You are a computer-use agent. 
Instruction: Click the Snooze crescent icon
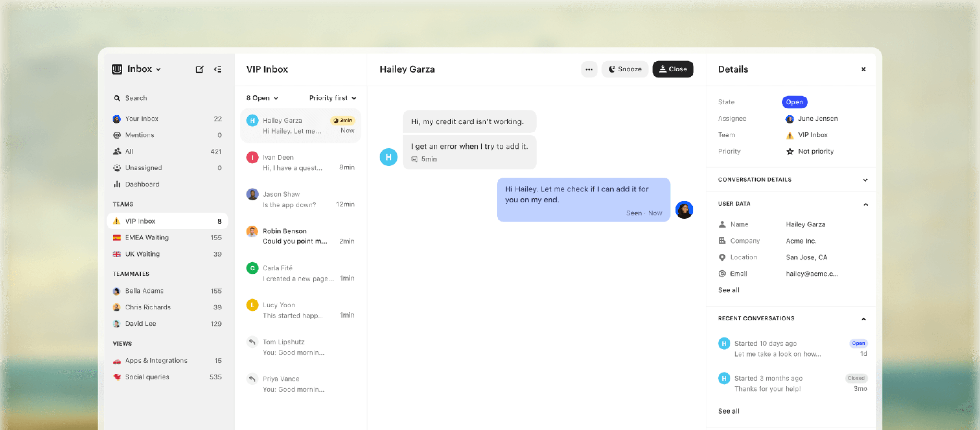612,69
